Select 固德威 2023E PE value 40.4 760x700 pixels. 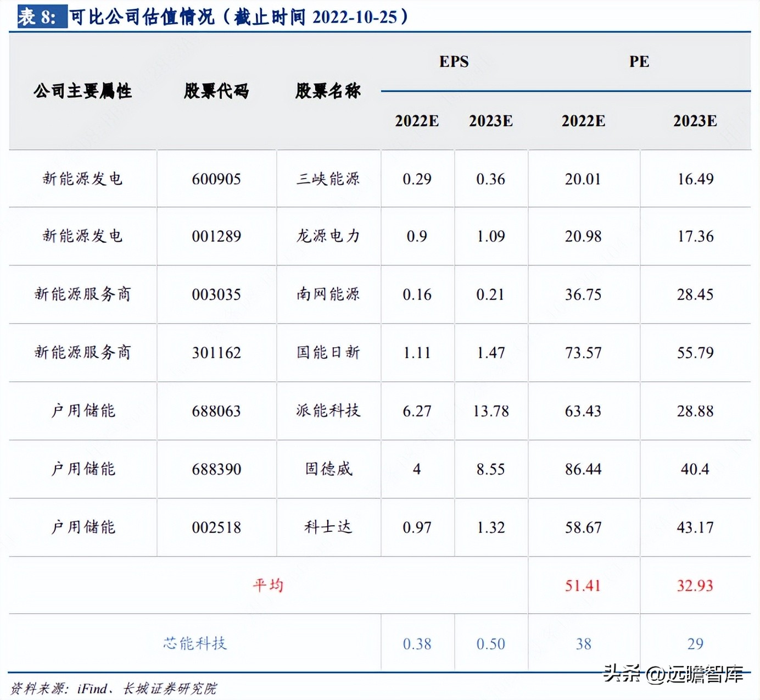(695, 469)
